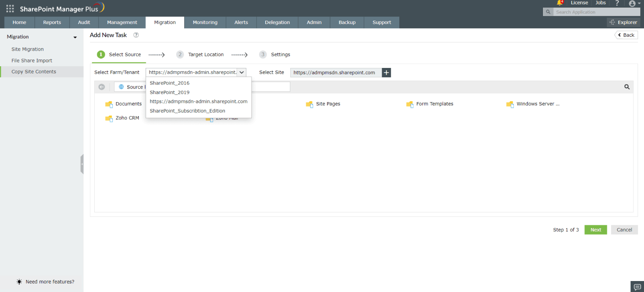Click the Select Site URL field
This screenshot has width=644, height=292.
[x=336, y=73]
